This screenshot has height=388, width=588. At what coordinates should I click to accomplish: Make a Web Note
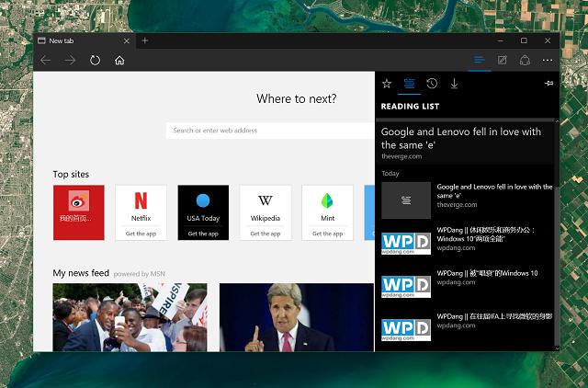point(503,60)
